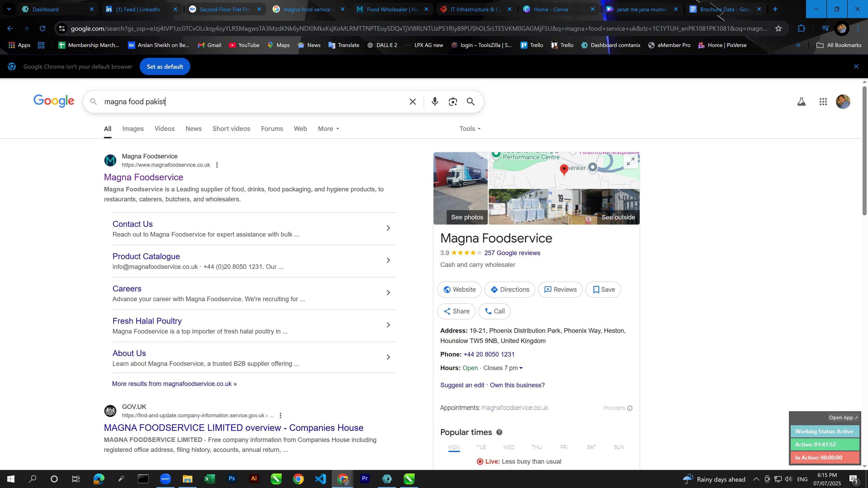Save Magna Foodservice with Save button

603,290
